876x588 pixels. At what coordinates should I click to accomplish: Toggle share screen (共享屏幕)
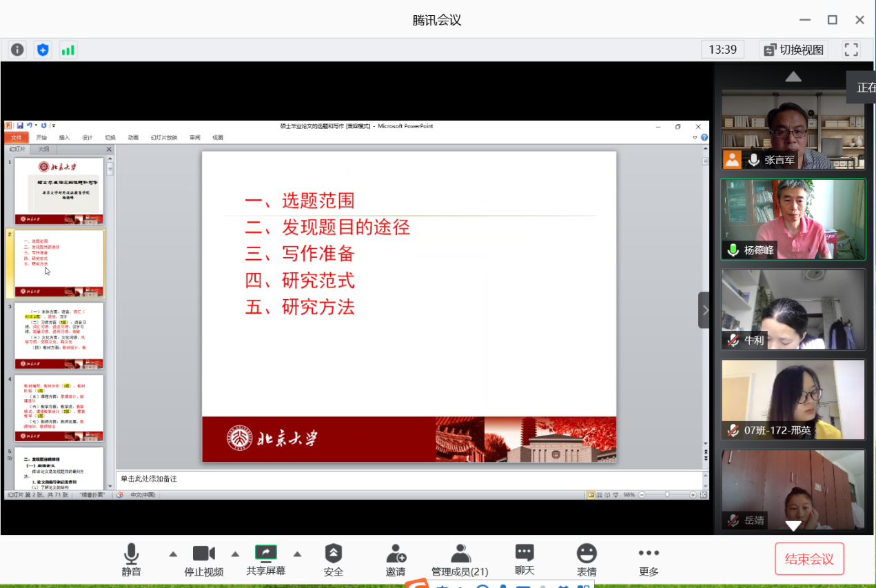(x=266, y=559)
